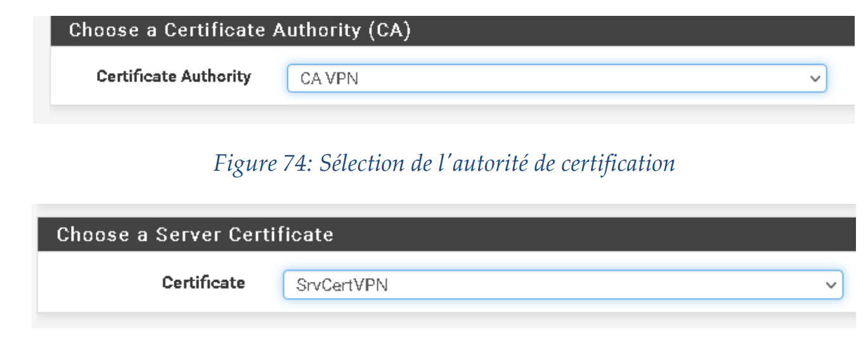
Task: Click empty space inside the CA VPN field
Action: coord(571,79)
